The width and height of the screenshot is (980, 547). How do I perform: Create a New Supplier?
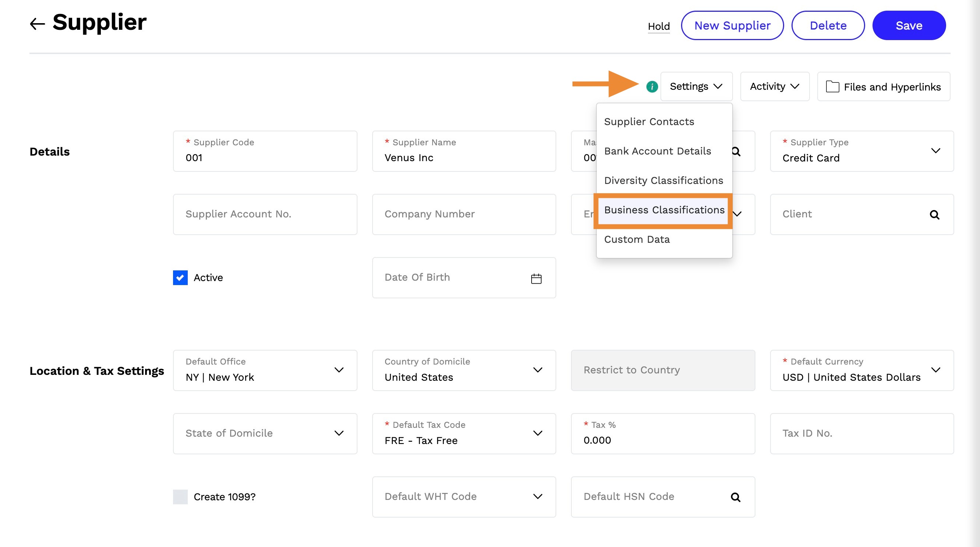pyautogui.click(x=732, y=25)
